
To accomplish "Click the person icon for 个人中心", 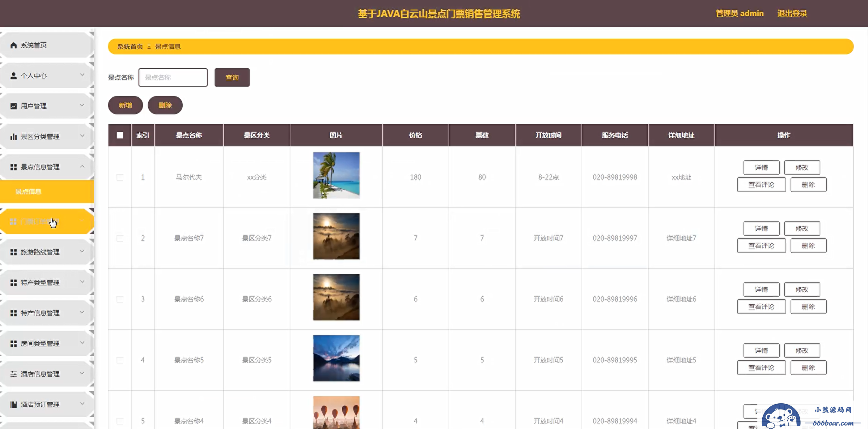I will 14,75.
